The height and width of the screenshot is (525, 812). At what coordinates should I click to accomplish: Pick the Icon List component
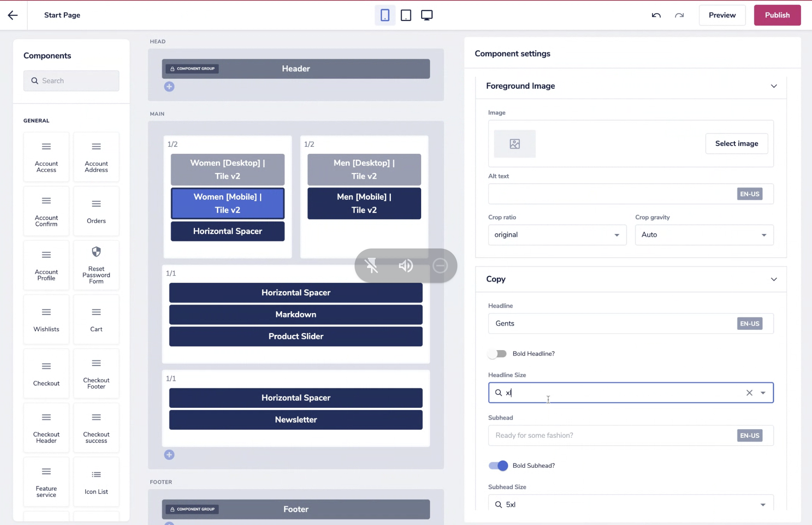coord(96,482)
